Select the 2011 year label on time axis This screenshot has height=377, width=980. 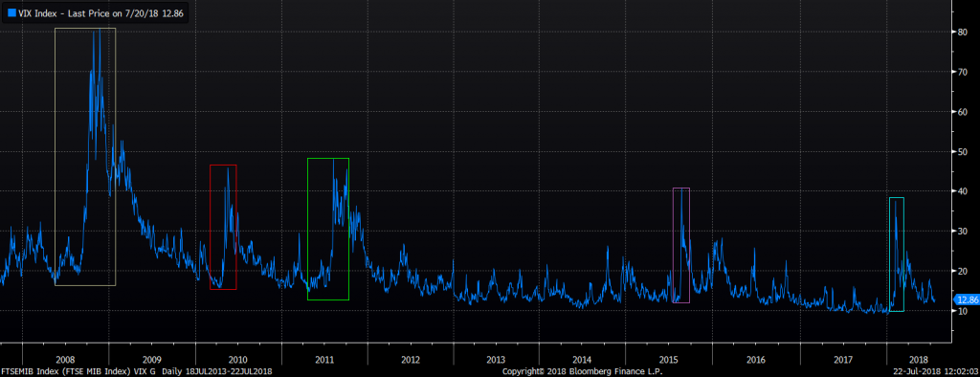pyautogui.click(x=324, y=360)
